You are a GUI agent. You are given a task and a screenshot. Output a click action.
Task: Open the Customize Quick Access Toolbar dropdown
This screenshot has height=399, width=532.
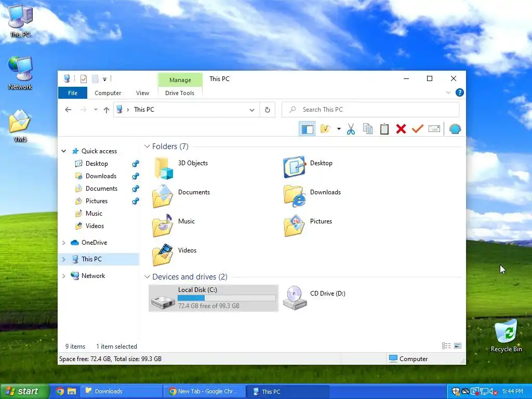click(x=104, y=79)
